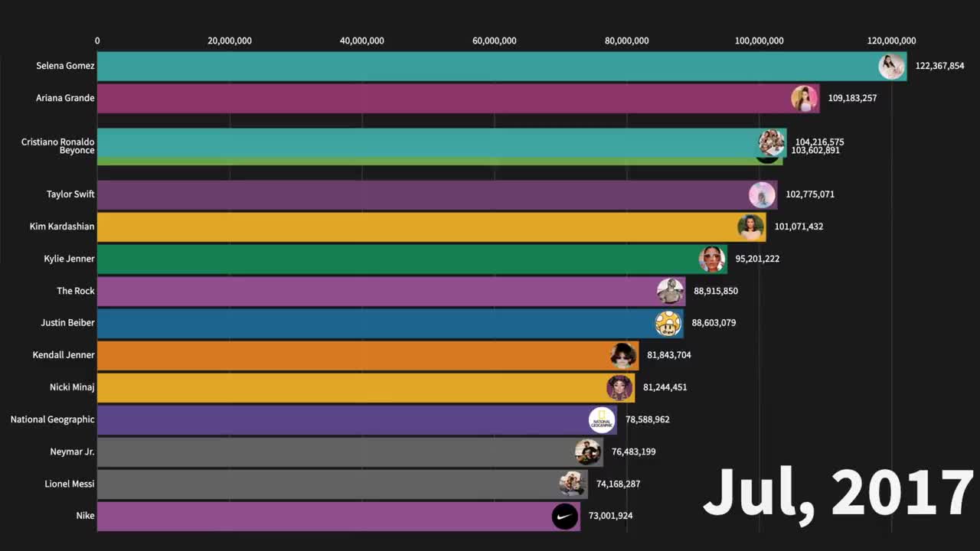Click Selena Gomez's profile picture on bar
This screenshot has height=551, width=980.
[x=891, y=67]
